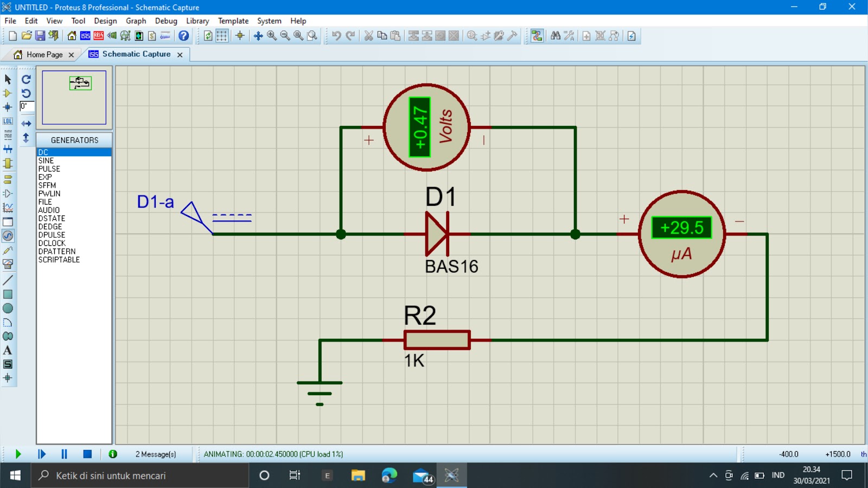The height and width of the screenshot is (488, 868).
Task: Click the overview window thumbnail
Action: pyautogui.click(x=74, y=98)
